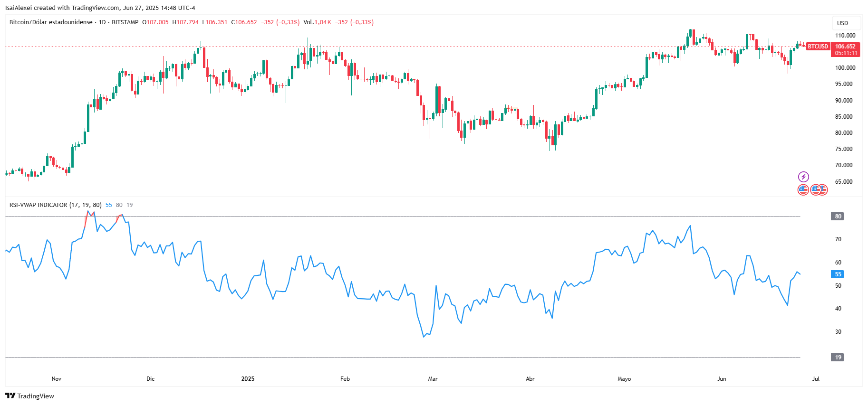This screenshot has height=405, width=868.
Task: Click the BITSTAMP exchange label
Action: (125, 22)
